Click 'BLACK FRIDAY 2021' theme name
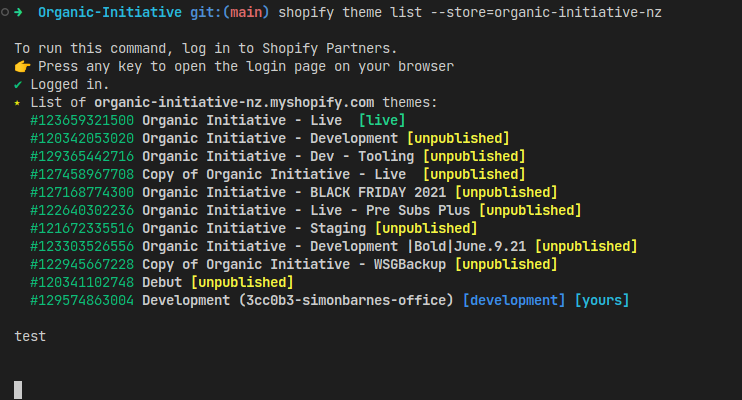This screenshot has width=742, height=400. [x=378, y=192]
